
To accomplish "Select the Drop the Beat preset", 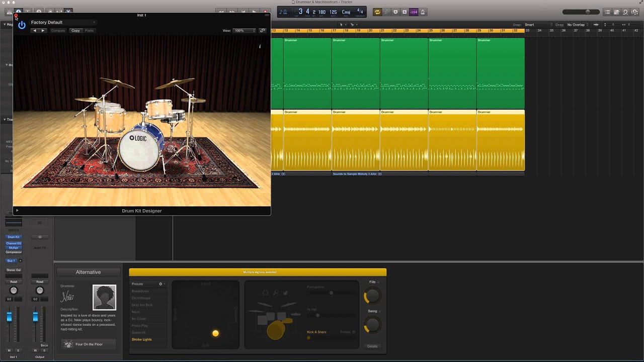I will tap(142, 305).
